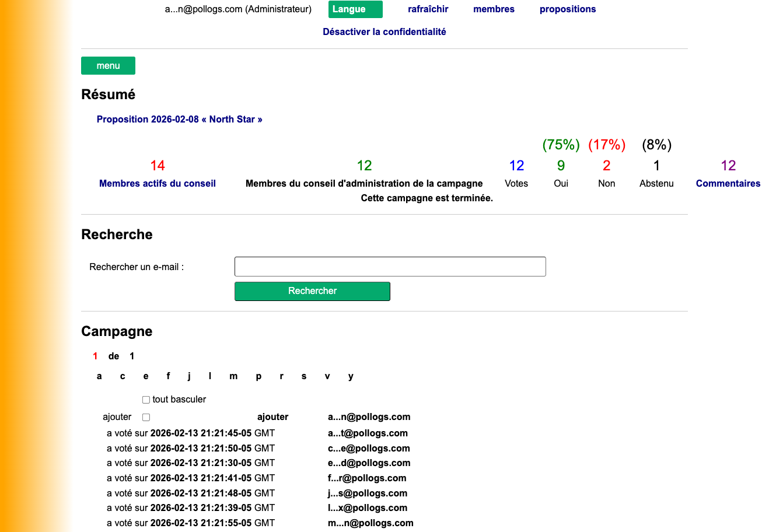Filter the campaign list by letter m
The image size is (769, 532).
[233, 376]
